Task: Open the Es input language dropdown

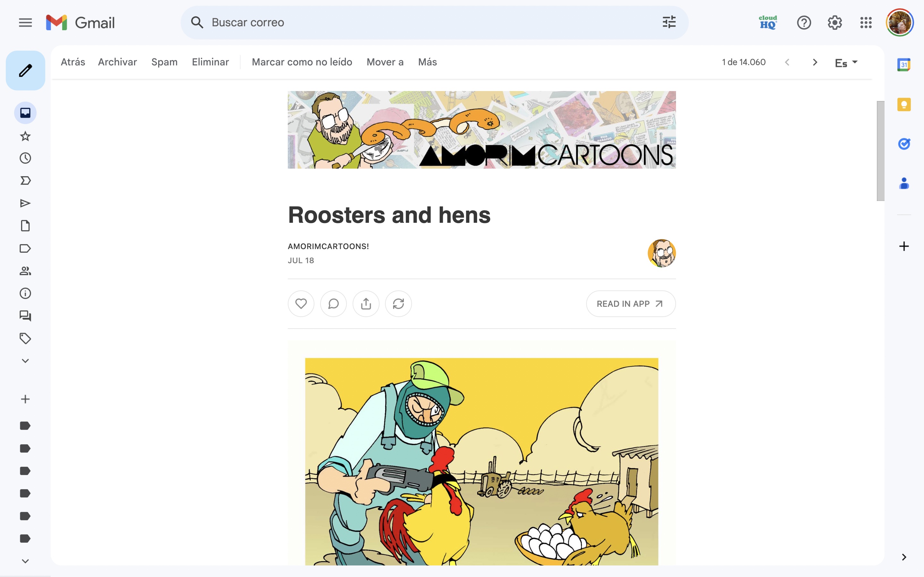Action: click(x=846, y=62)
